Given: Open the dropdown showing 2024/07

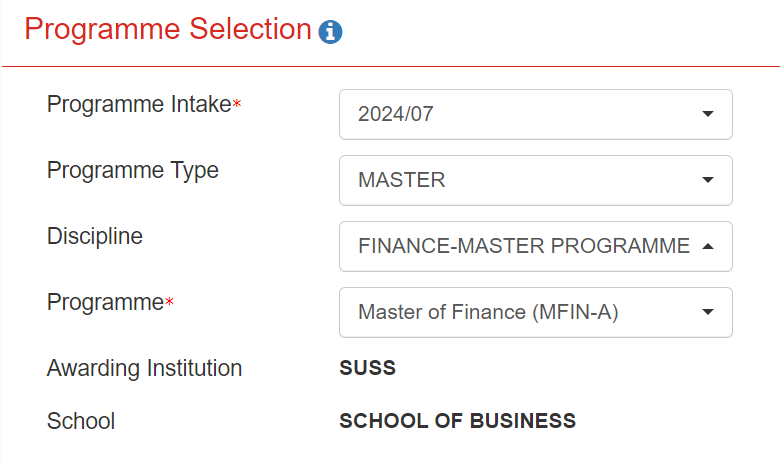Looking at the screenshot, I should (536, 114).
